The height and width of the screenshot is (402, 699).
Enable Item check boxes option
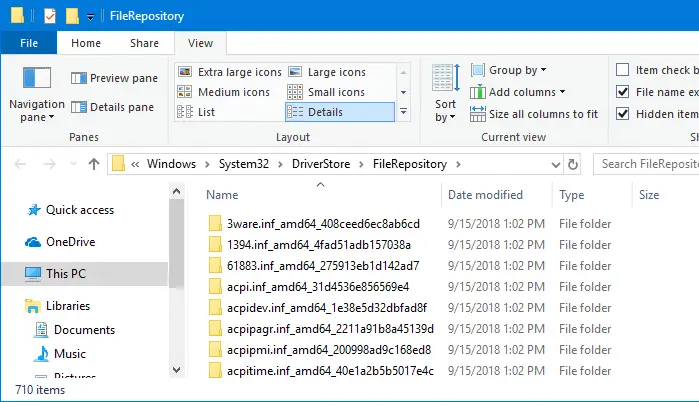(x=622, y=70)
